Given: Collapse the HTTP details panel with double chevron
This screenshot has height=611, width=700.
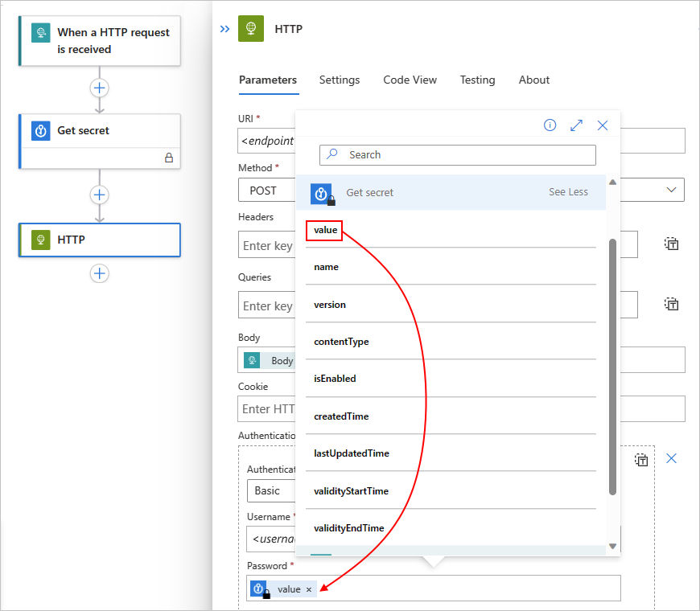Looking at the screenshot, I should point(224,29).
